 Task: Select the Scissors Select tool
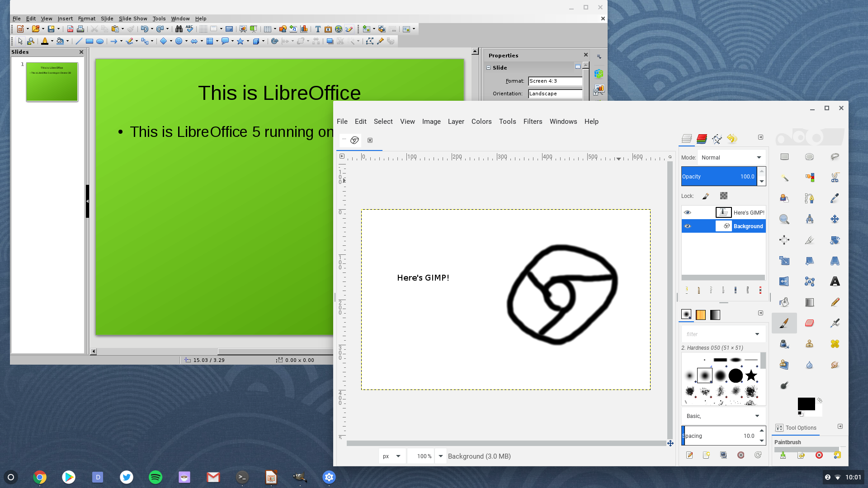(835, 178)
